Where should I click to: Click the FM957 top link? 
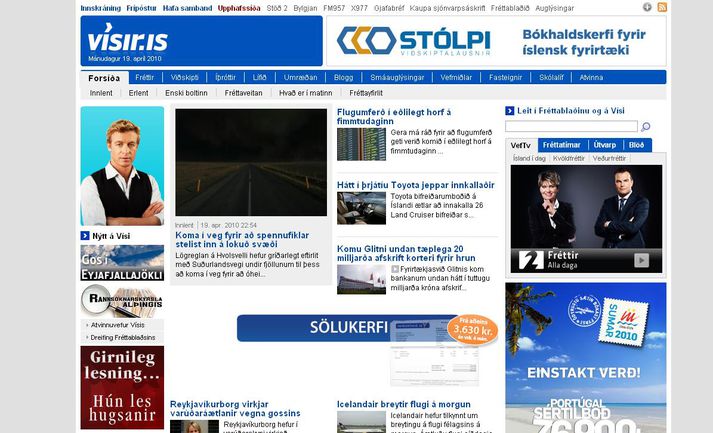coord(334,8)
